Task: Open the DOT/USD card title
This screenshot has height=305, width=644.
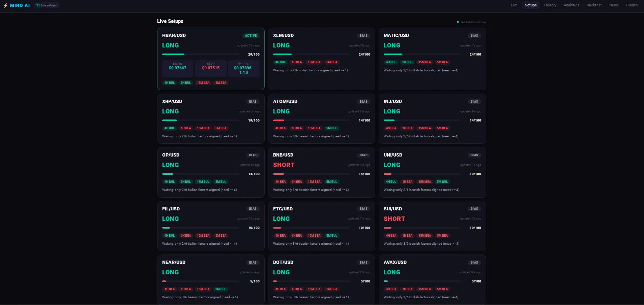Action: click(x=283, y=262)
